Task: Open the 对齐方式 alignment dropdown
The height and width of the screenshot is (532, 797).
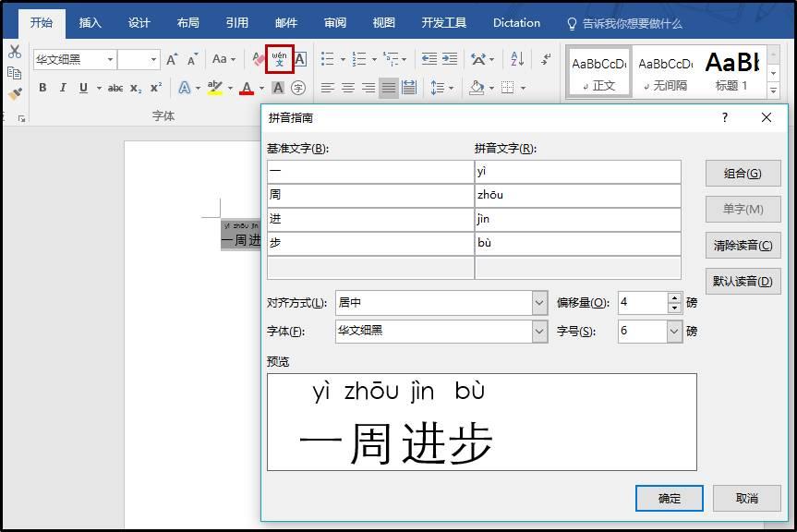Action: pos(538,303)
